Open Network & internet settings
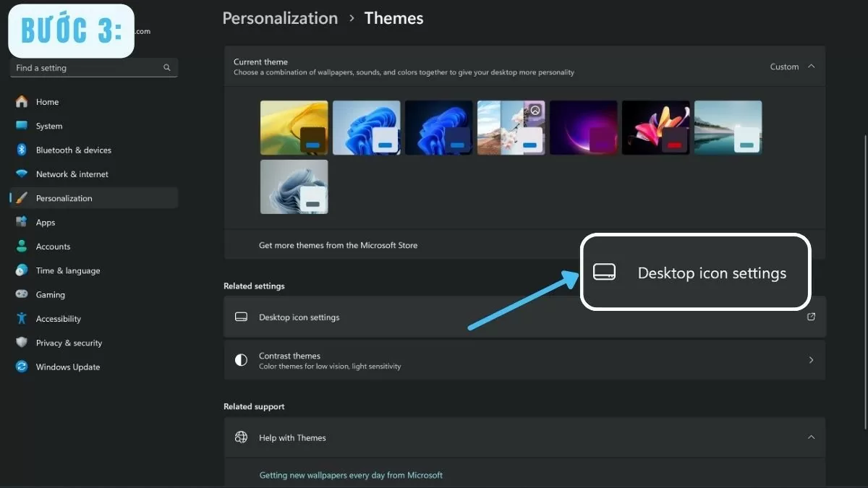 click(x=72, y=174)
